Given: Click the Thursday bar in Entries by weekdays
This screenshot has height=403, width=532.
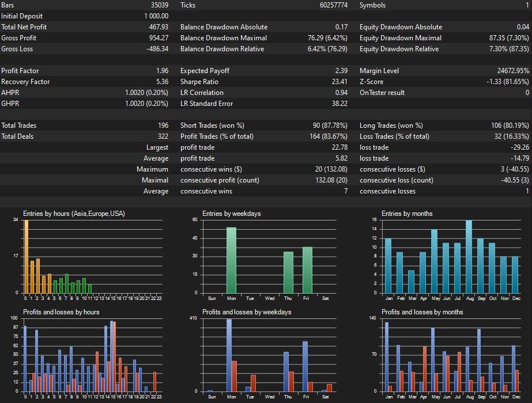Looking at the screenshot, I should tap(288, 272).
